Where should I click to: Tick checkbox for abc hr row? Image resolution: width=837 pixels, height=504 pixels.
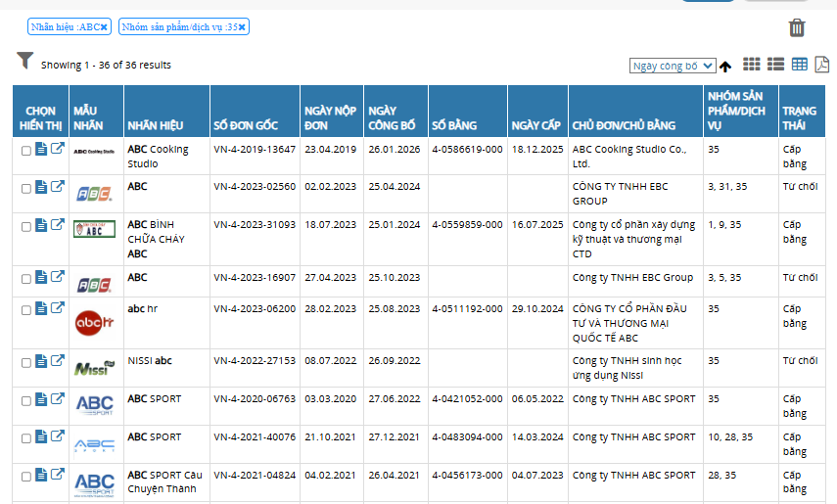[25, 310]
